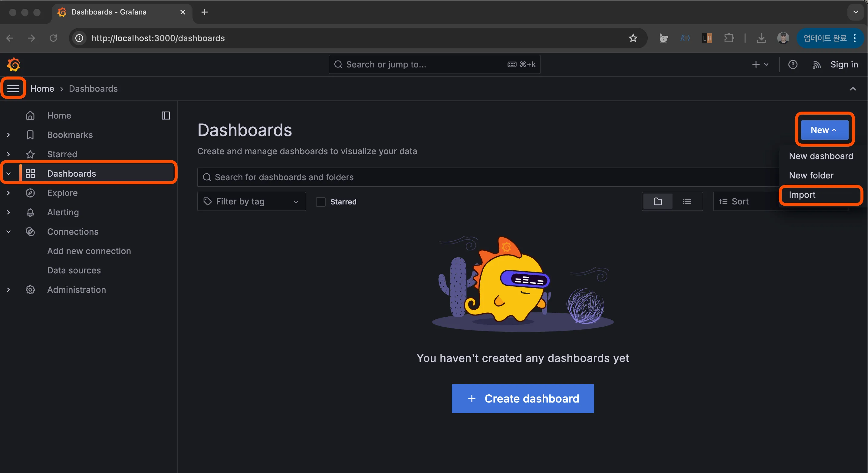Bookmark page with the star icon
This screenshot has height=473, width=868.
coord(633,38)
